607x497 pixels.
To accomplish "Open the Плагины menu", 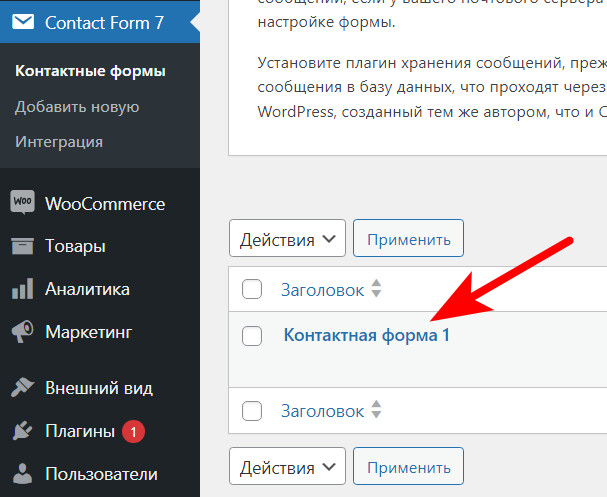I will (100, 431).
